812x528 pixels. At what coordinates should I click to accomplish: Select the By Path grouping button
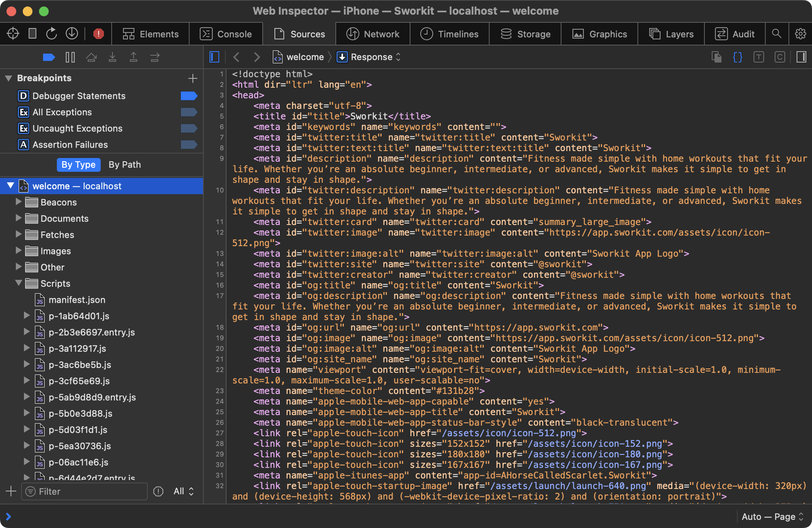coord(125,164)
